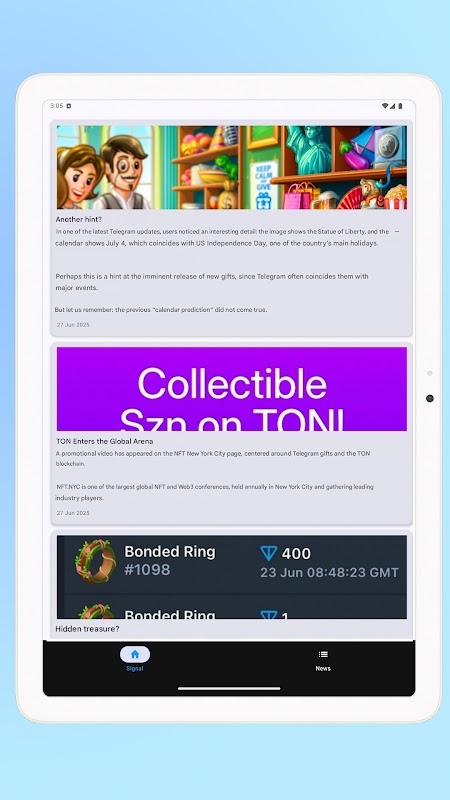Tap the Wi-Fi status icon
The width and height of the screenshot is (450, 800).
385,106
